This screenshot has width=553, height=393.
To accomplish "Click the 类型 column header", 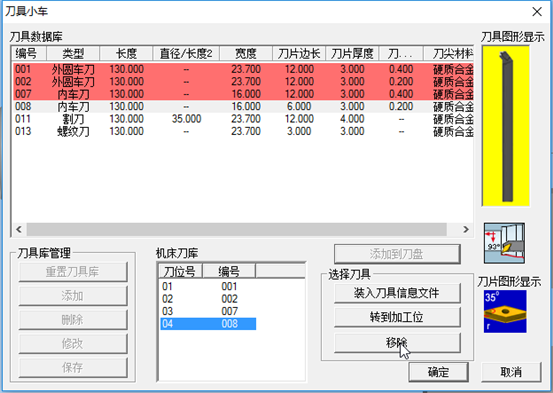I will point(73,54).
